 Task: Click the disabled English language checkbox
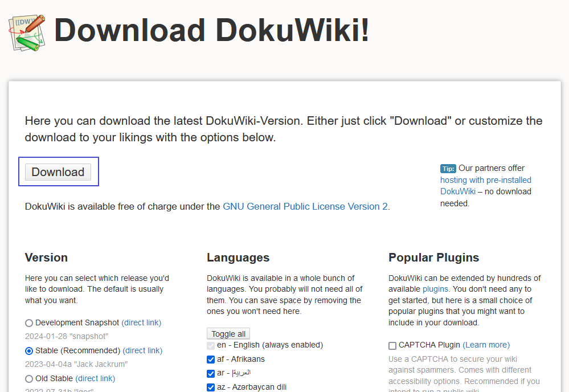click(x=211, y=345)
